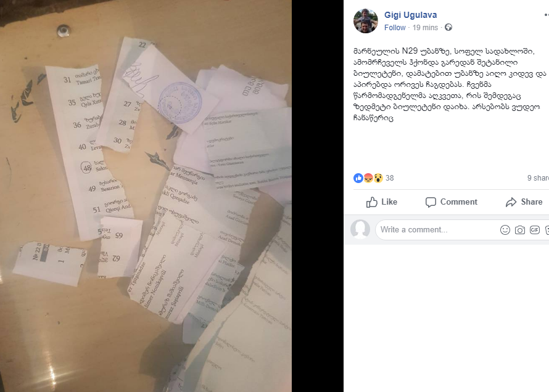549x392 pixels.
Task: Insert a GIF using the GIF icon
Action: tap(535, 230)
